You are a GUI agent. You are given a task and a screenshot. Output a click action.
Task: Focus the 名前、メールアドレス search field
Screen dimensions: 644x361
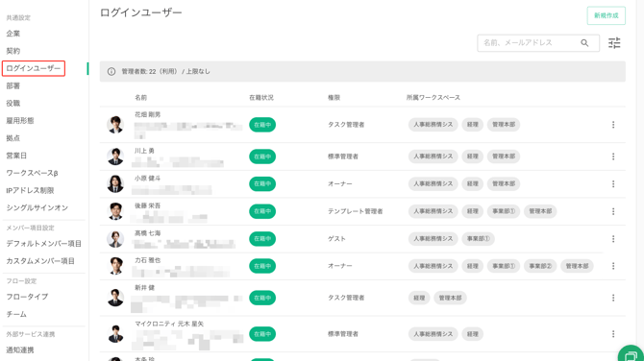[538, 42]
